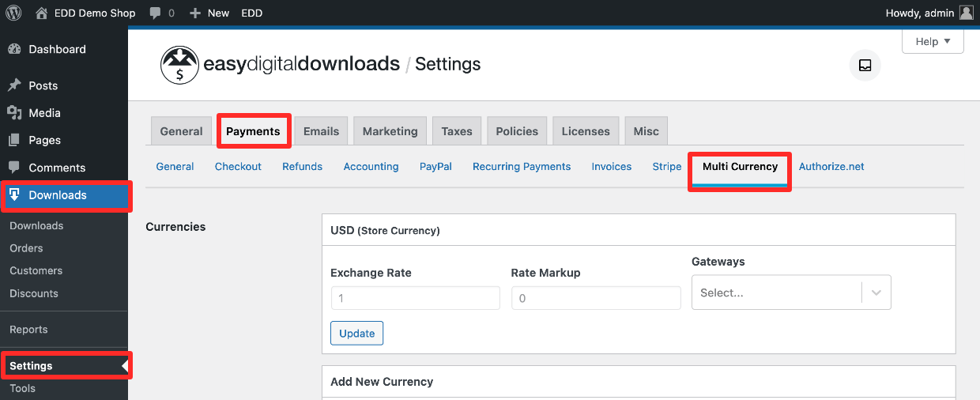Click the Gateways dropdown chevron arrow
980x400 pixels.
click(876, 292)
